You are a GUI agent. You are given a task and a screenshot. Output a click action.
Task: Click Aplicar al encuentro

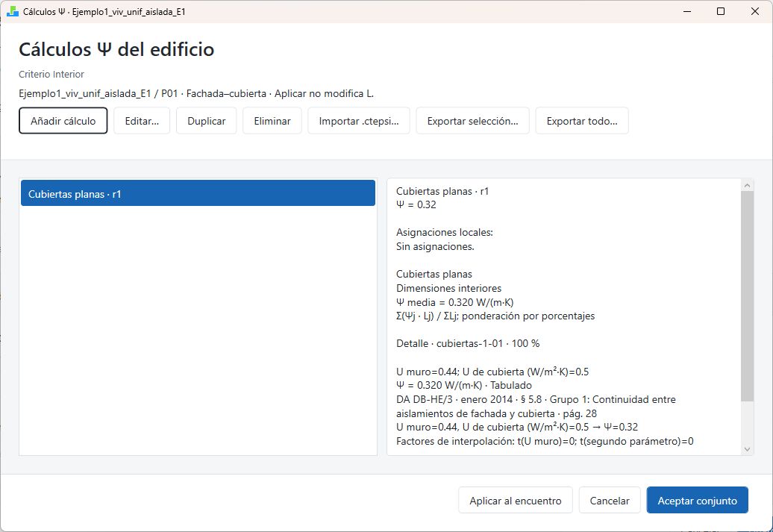pos(516,501)
